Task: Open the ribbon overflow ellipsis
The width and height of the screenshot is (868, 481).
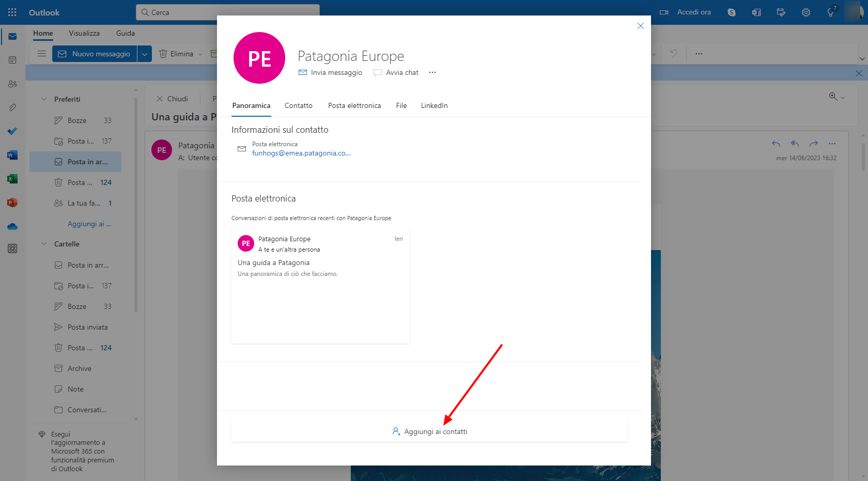Action: (x=699, y=54)
